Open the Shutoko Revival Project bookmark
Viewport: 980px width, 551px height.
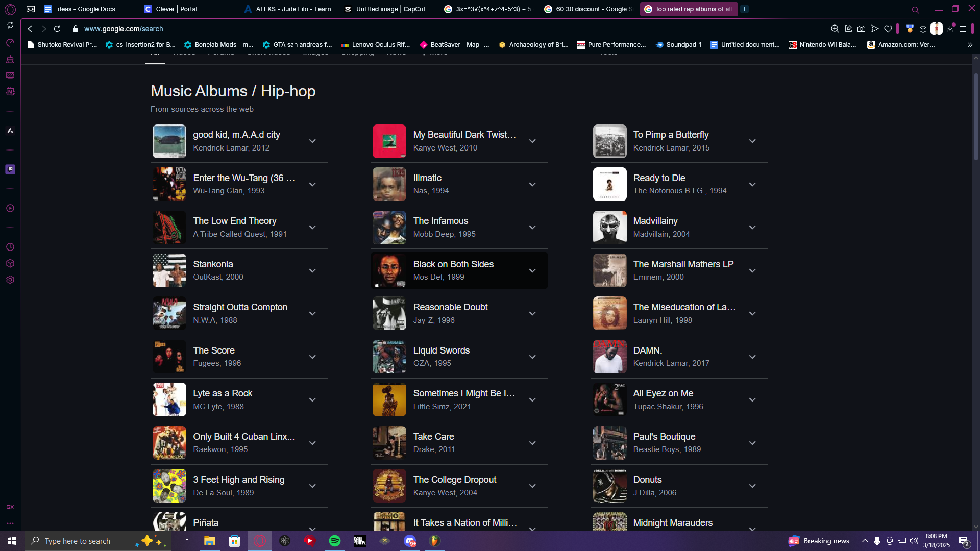62,45
